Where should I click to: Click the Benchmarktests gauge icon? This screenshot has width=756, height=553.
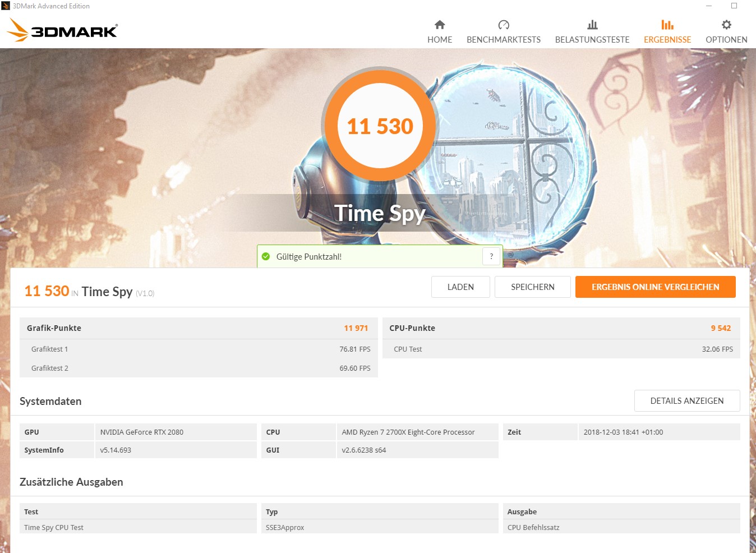coord(503,24)
